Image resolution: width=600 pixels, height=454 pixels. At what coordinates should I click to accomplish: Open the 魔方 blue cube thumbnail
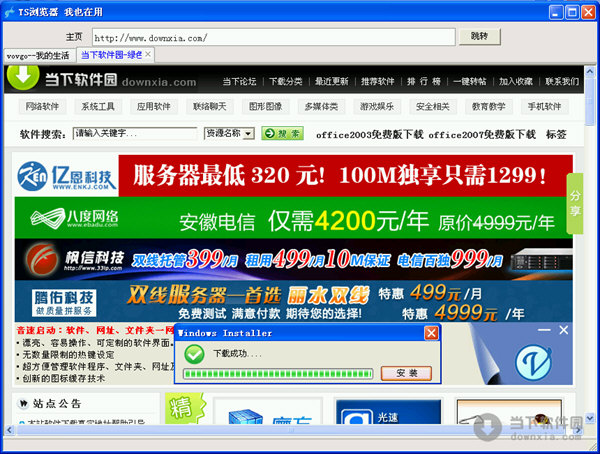[x=268, y=413]
